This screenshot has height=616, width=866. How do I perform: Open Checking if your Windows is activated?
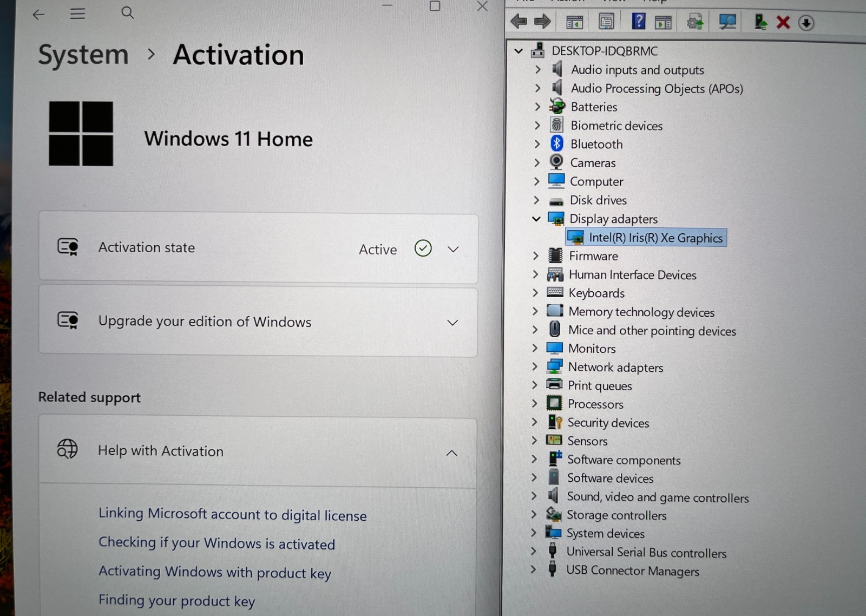coord(216,543)
